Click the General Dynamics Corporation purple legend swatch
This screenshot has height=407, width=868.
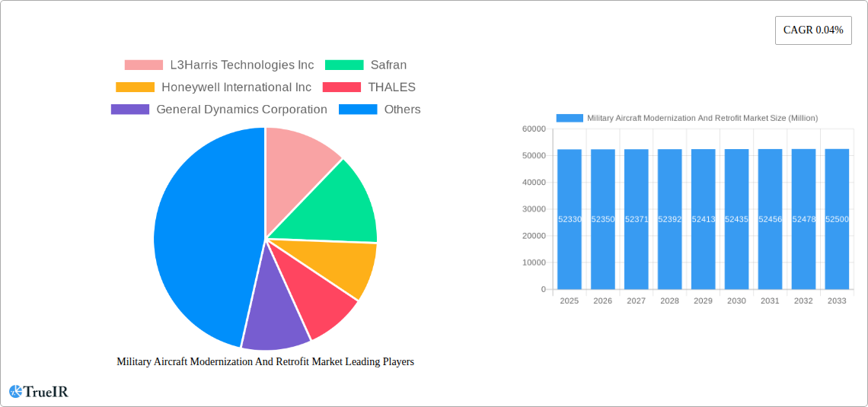[x=130, y=109]
